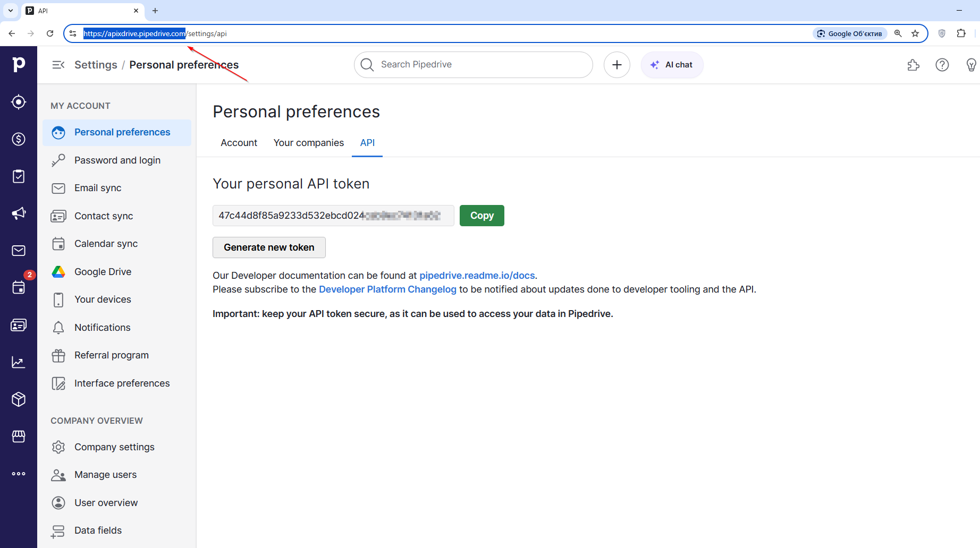Open the lightbulb tips icon
The height and width of the screenshot is (548, 980).
[971, 65]
